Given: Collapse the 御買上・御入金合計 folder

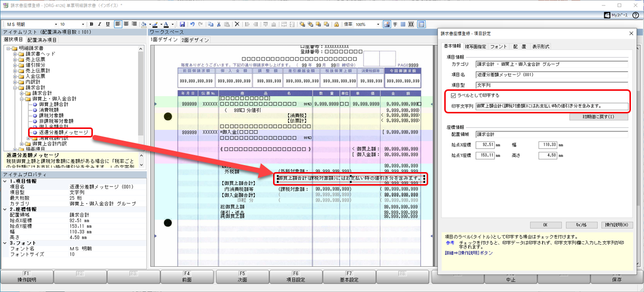Looking at the screenshot, I should (x=22, y=99).
